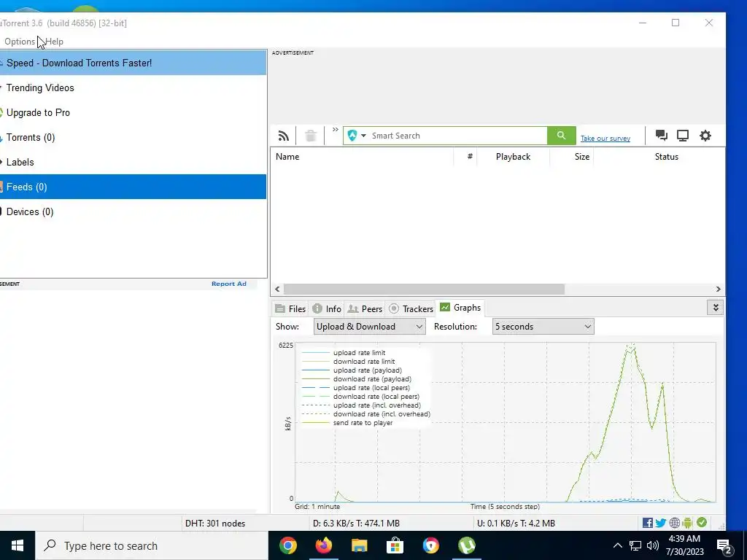Switch to the Peers tab
The image size is (747, 560).
(365, 308)
